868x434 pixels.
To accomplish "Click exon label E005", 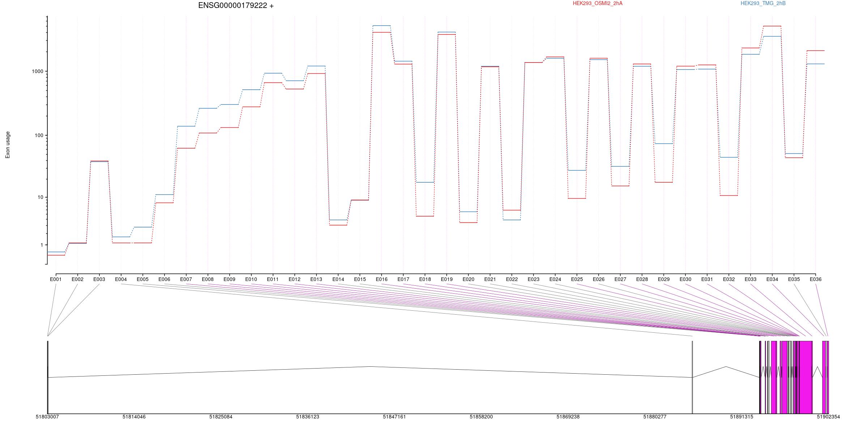I will pyautogui.click(x=142, y=279).
